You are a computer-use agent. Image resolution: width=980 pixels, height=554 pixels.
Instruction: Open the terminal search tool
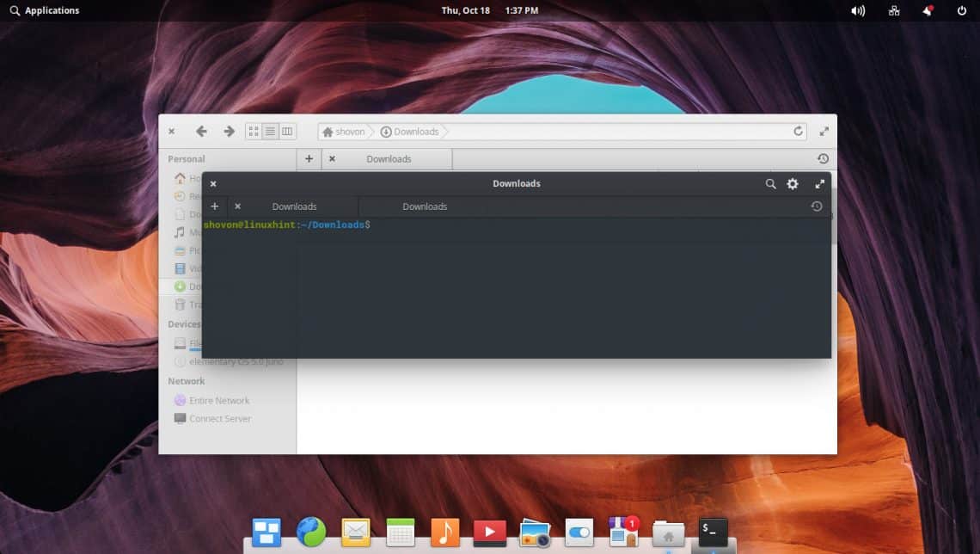[x=770, y=184]
